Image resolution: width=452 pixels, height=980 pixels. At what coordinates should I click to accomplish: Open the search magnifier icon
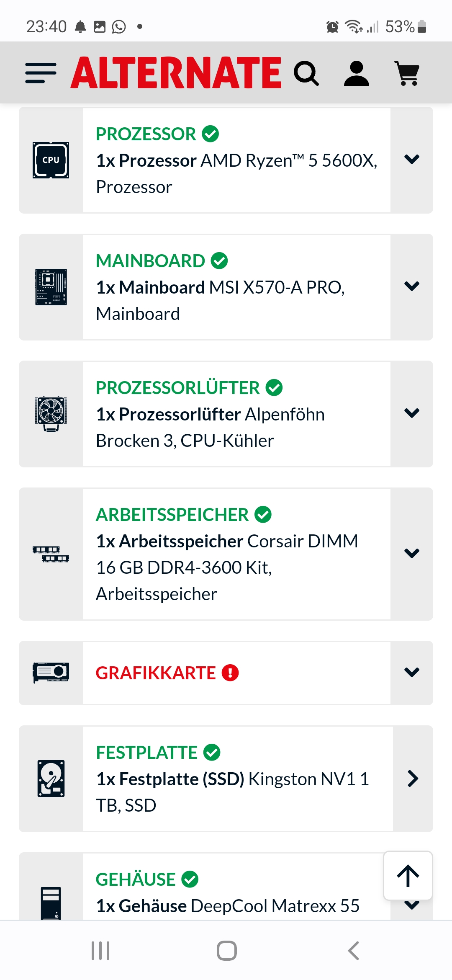[306, 73]
